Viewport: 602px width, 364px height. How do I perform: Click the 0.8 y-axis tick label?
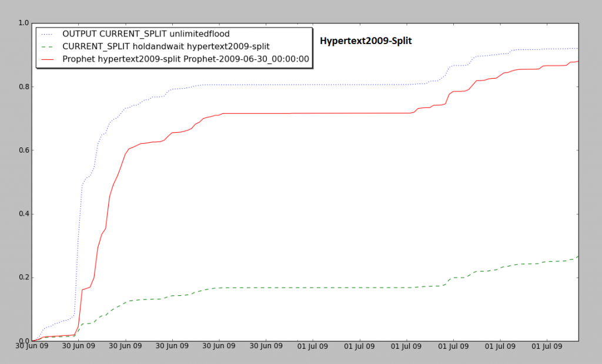[23, 87]
